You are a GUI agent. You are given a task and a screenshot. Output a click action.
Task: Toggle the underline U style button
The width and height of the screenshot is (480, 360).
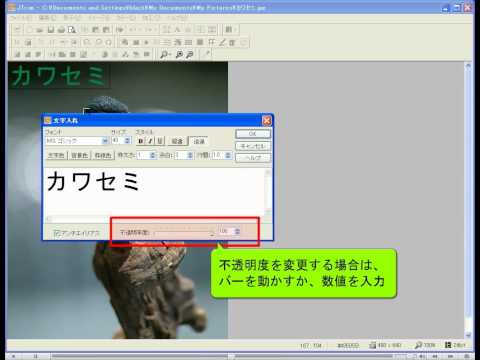pyautogui.click(x=160, y=141)
